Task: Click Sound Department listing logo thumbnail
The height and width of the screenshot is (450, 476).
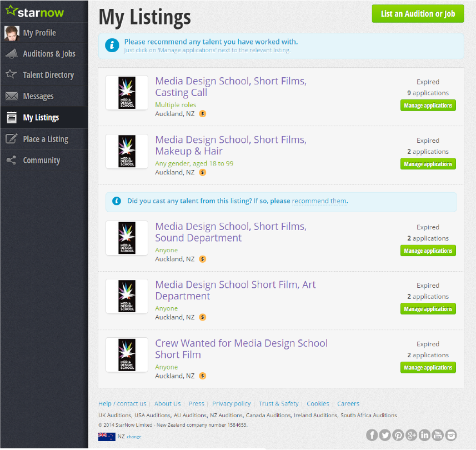Action: pos(127,238)
